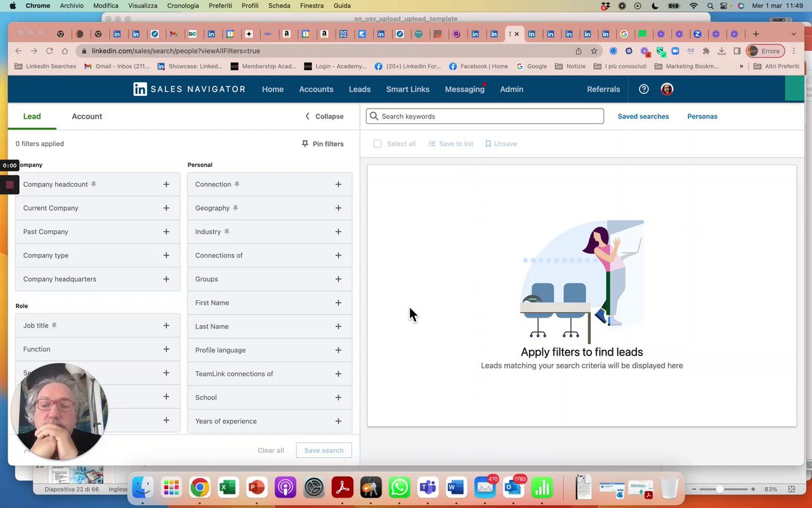Open a new Chrome tab with plus
Screen dimensions: 812x508
coord(756,34)
